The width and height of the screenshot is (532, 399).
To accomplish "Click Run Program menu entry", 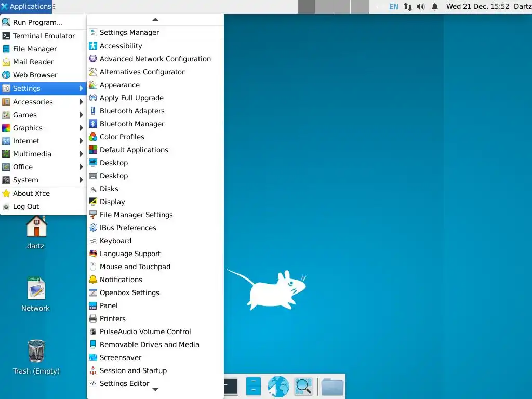I will coord(43,22).
